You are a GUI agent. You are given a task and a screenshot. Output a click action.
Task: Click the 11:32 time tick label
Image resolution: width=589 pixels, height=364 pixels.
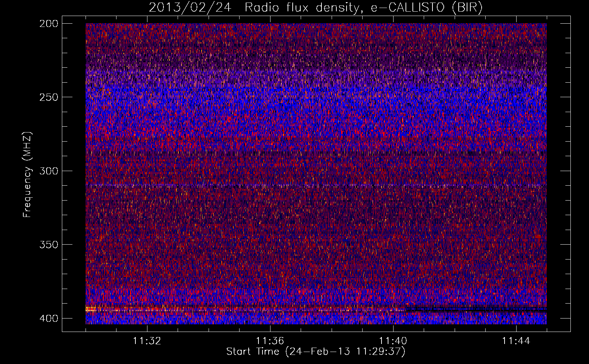[x=147, y=341]
